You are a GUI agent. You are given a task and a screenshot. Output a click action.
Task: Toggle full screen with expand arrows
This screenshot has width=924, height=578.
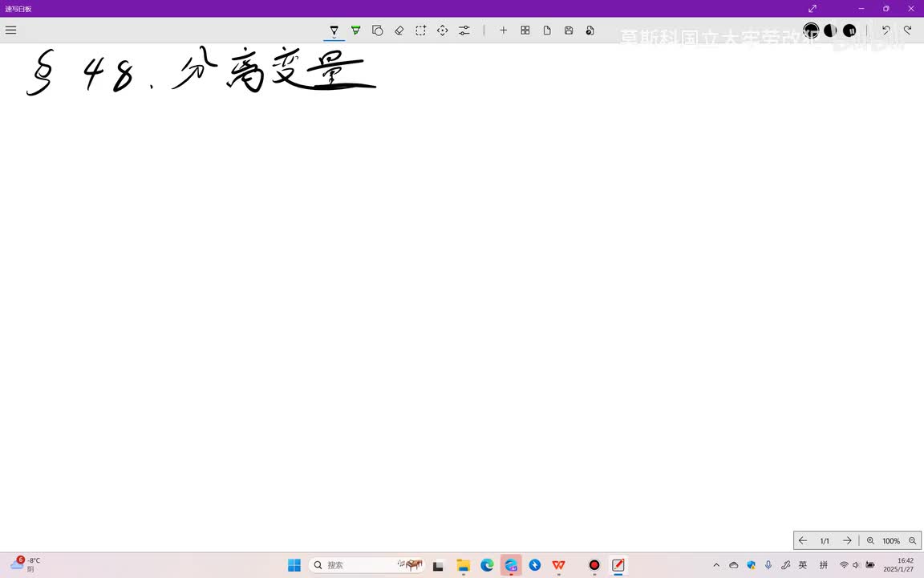click(x=812, y=8)
